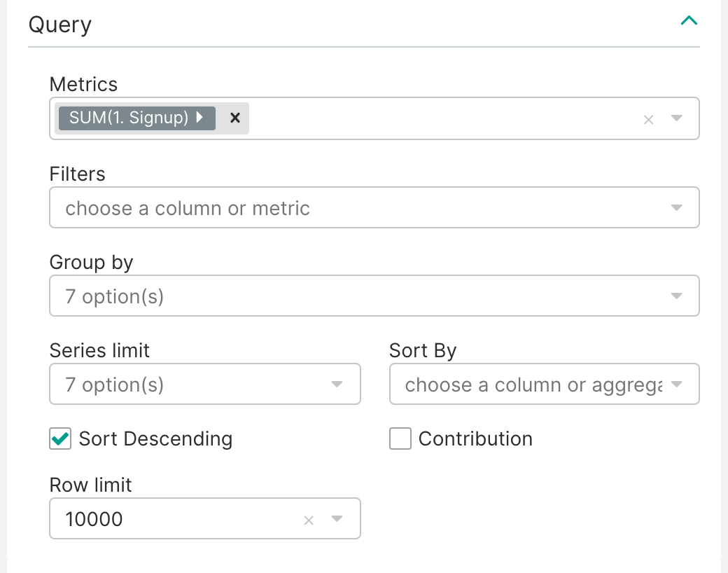728x573 pixels.
Task: Expand the SUM(1. Signup) metric for editing
Action: pyautogui.click(x=198, y=118)
